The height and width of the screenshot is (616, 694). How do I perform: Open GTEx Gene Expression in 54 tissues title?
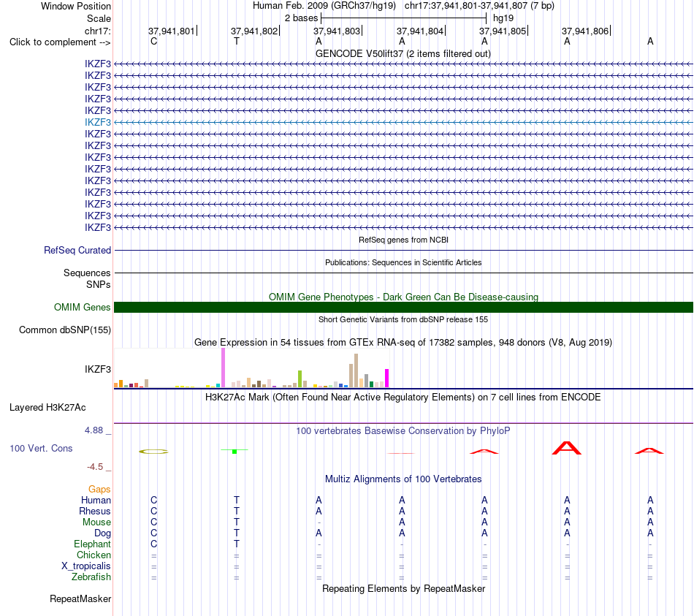point(403,342)
